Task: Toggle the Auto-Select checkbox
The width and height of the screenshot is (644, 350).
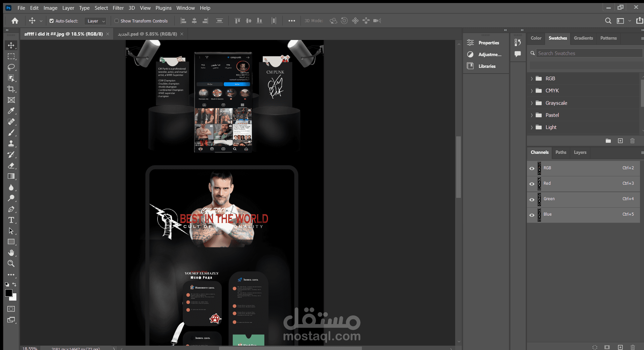Action: click(x=51, y=21)
